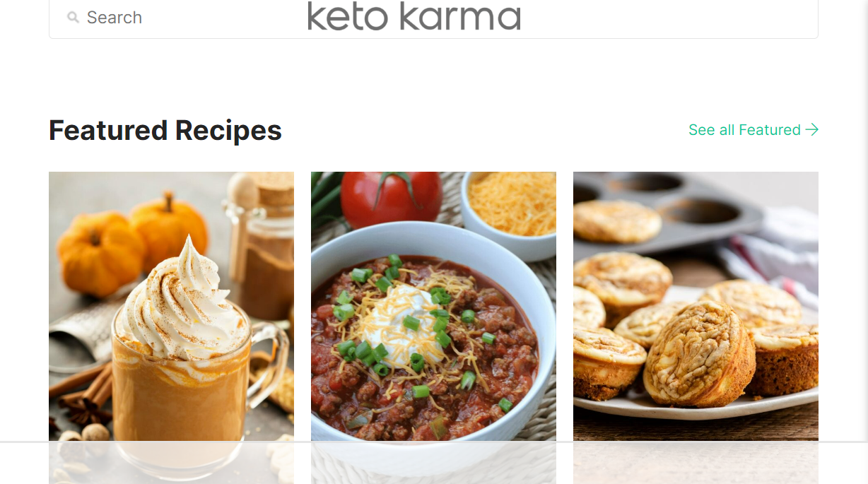Open the swirled muffins recipe thumbnail

pyautogui.click(x=696, y=327)
